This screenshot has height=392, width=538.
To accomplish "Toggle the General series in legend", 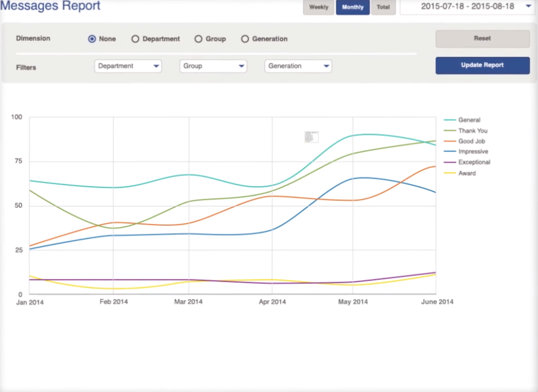I will pyautogui.click(x=468, y=120).
